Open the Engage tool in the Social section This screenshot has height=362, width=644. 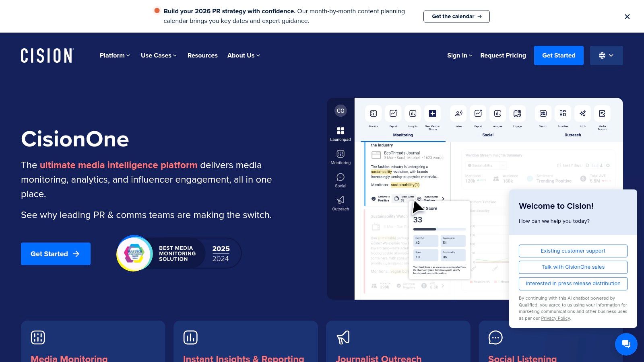[x=517, y=113]
